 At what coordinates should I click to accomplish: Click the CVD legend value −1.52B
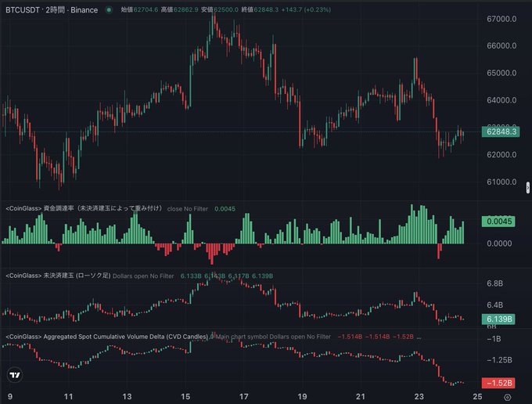click(403, 337)
